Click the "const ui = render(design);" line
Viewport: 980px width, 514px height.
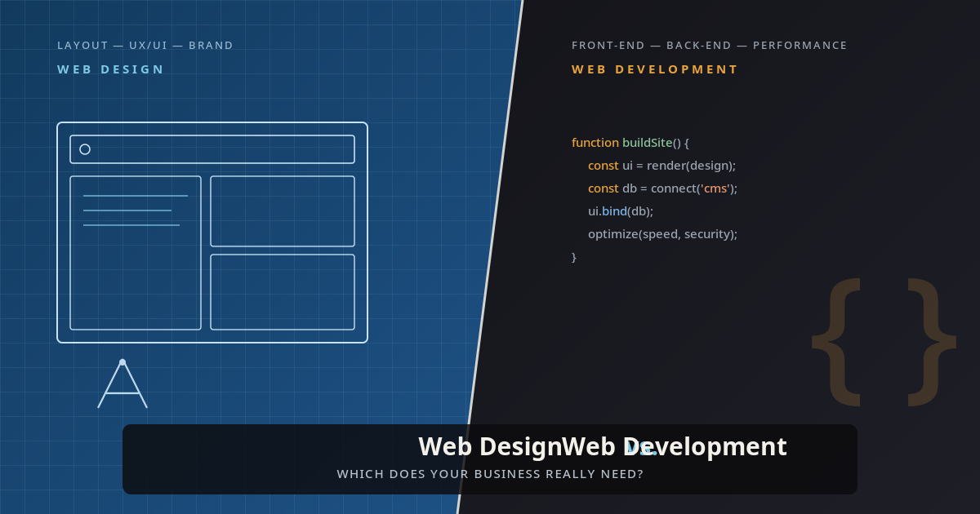(x=661, y=166)
